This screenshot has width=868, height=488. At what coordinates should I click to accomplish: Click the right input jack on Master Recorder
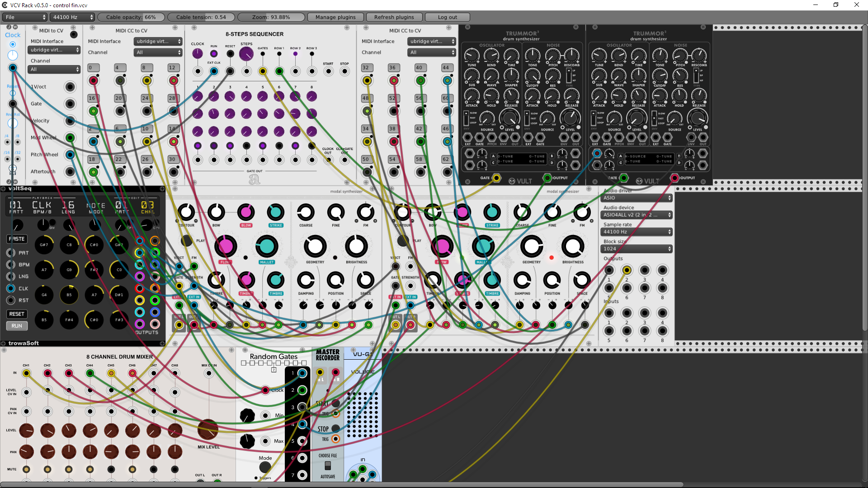click(335, 372)
